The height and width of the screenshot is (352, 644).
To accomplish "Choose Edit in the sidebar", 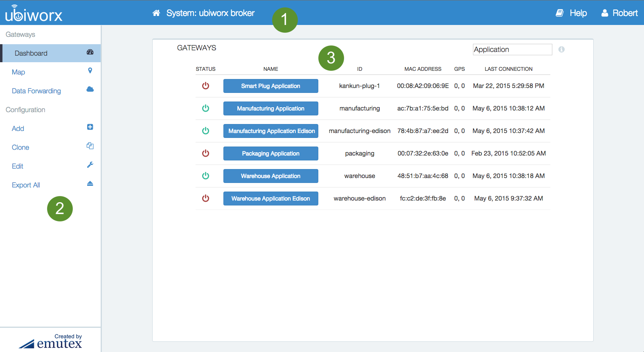I will (x=51, y=166).
